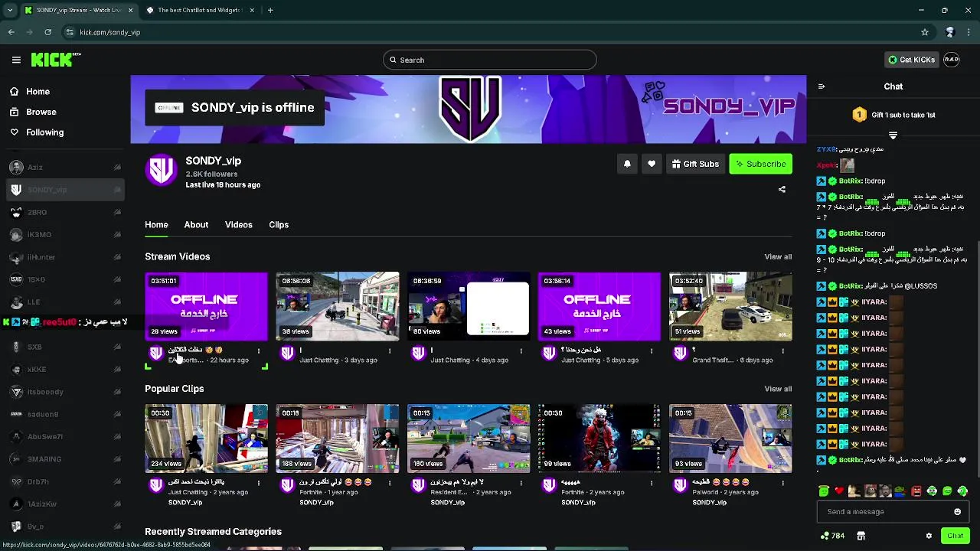Click the bookmark star in address bar

point(925,32)
